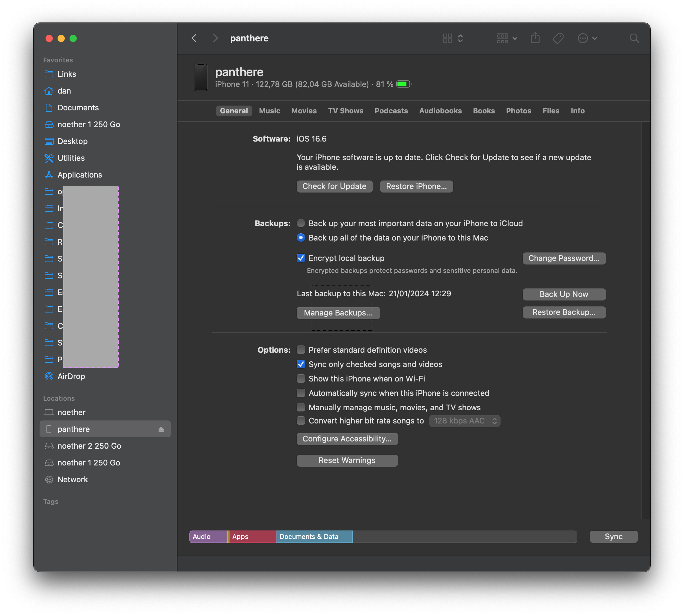Screen dimensions: 684x616
Task: Switch to the Photos tab
Action: coord(518,111)
